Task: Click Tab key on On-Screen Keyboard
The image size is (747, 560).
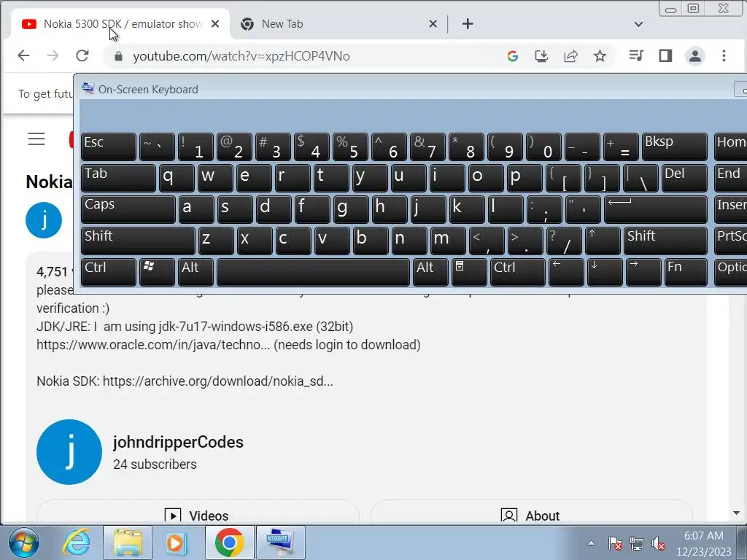Action: [118, 178]
